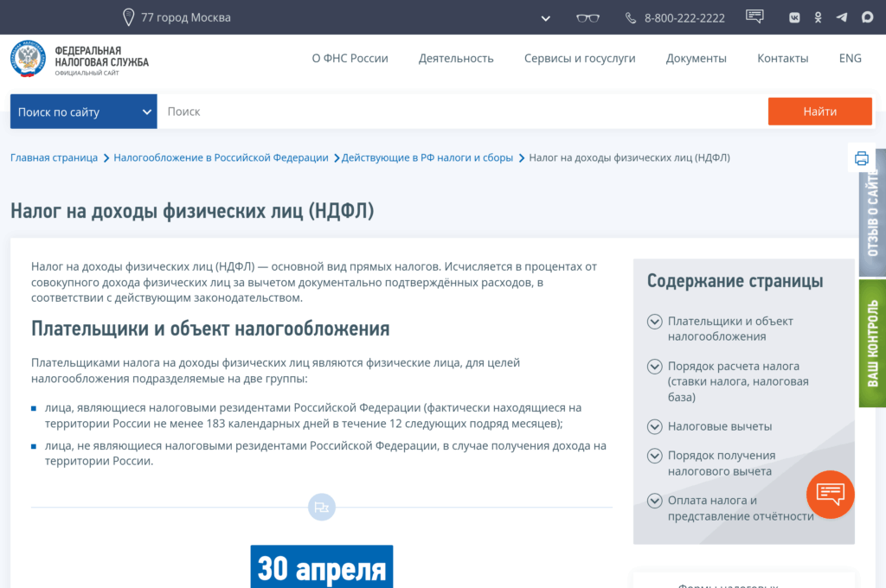Viewport: 886px width, 588px height.
Task: Open the chat bubble social icon in top bar
Action: pos(867,17)
